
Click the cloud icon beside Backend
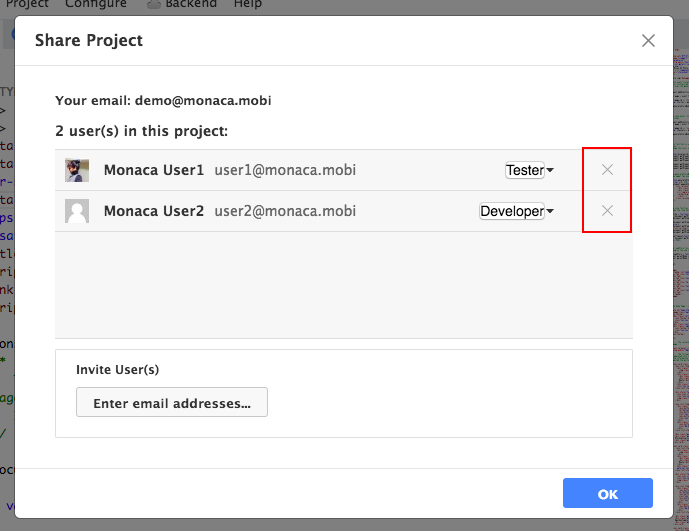click(153, 4)
